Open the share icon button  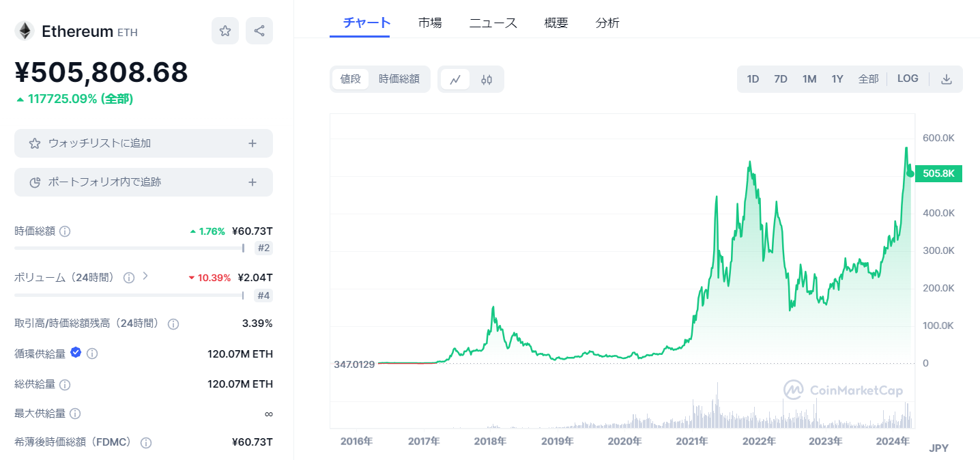(x=259, y=31)
